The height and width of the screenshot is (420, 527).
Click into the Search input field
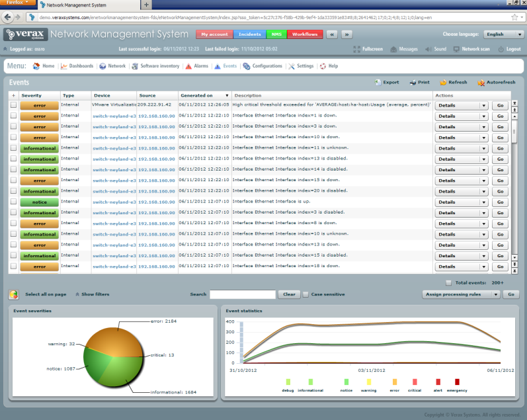[243, 294]
